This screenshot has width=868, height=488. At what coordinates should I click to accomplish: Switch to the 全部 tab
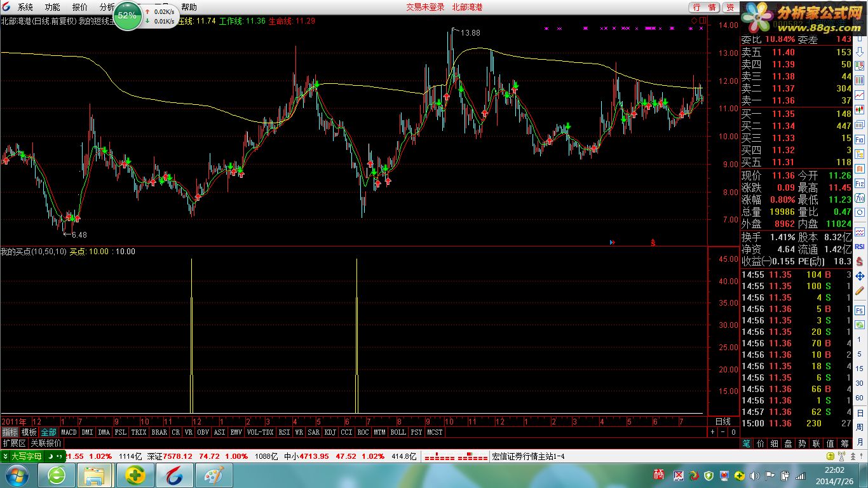(49, 432)
